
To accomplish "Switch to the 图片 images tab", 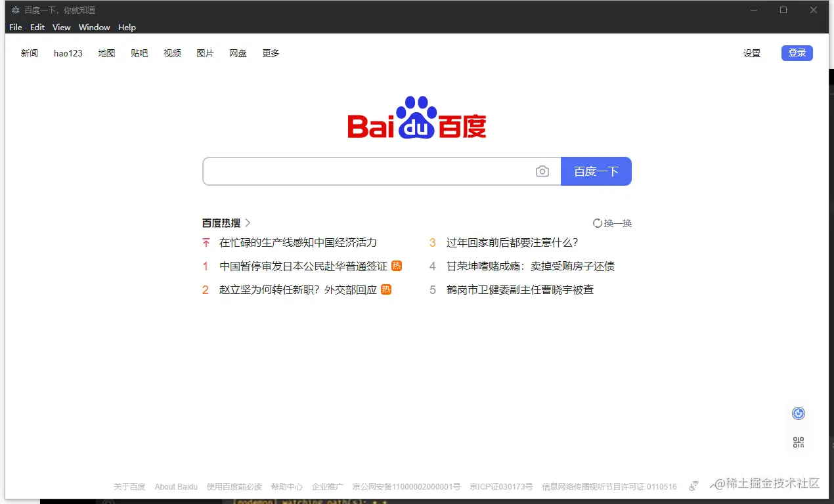I will point(205,53).
